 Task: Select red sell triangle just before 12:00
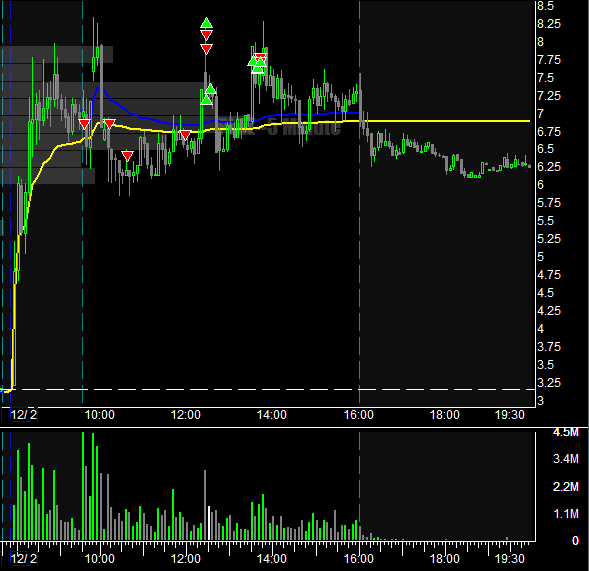coord(185,135)
